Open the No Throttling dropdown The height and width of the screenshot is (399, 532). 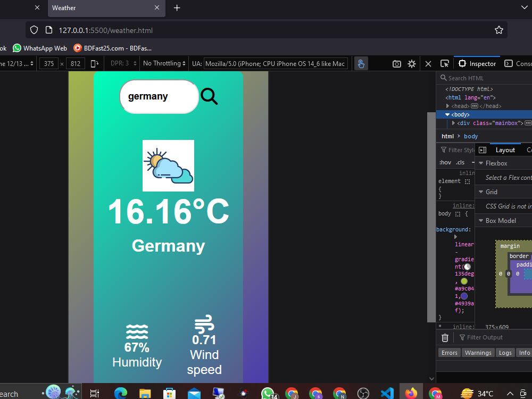pyautogui.click(x=164, y=63)
